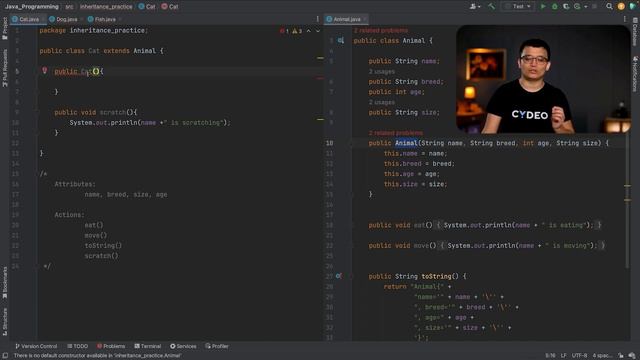The height and width of the screenshot is (360, 640).
Task: Open tab options menu for left editor
Action: pyautogui.click(x=318, y=19)
